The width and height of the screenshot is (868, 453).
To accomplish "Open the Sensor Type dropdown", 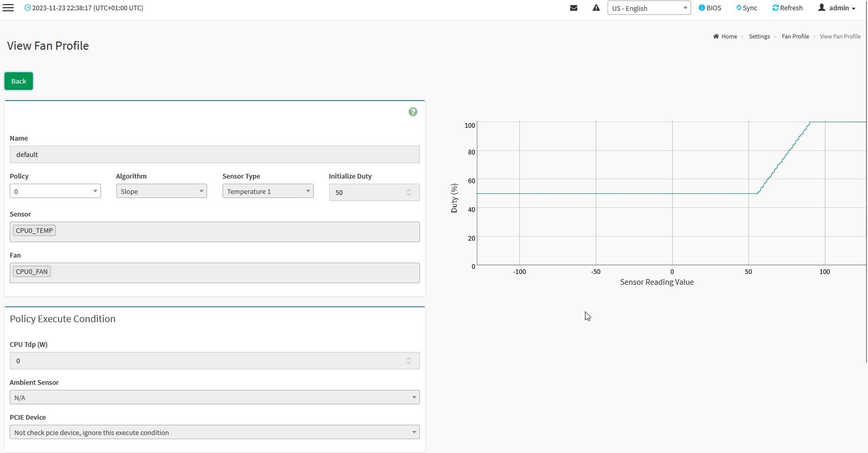I will click(x=268, y=191).
